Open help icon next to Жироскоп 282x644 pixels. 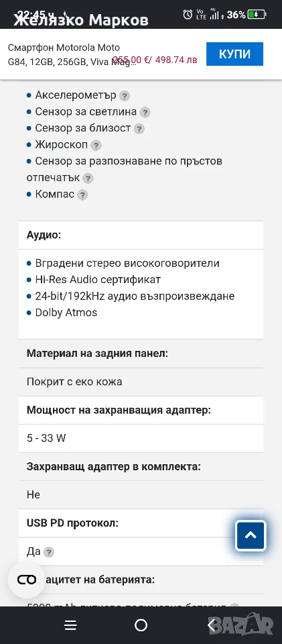pyautogui.click(x=96, y=146)
